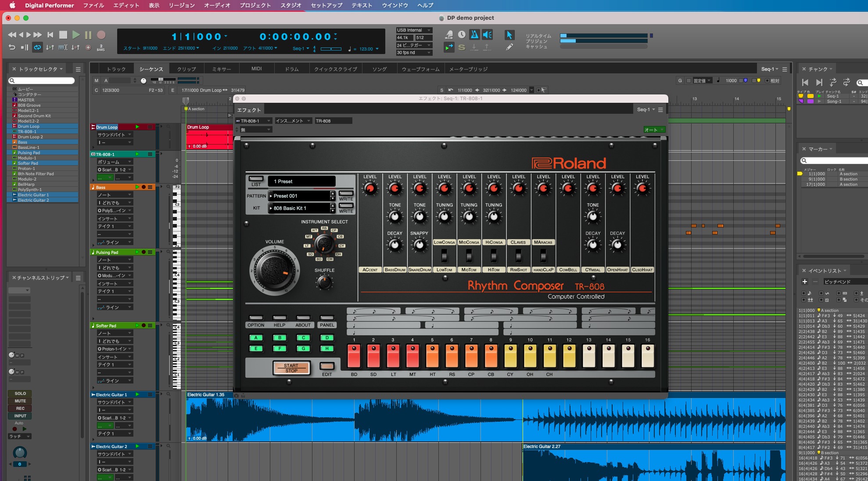Click the effect window hamburger menu icon
Image resolution: width=868 pixels, height=481 pixels.
(x=660, y=109)
